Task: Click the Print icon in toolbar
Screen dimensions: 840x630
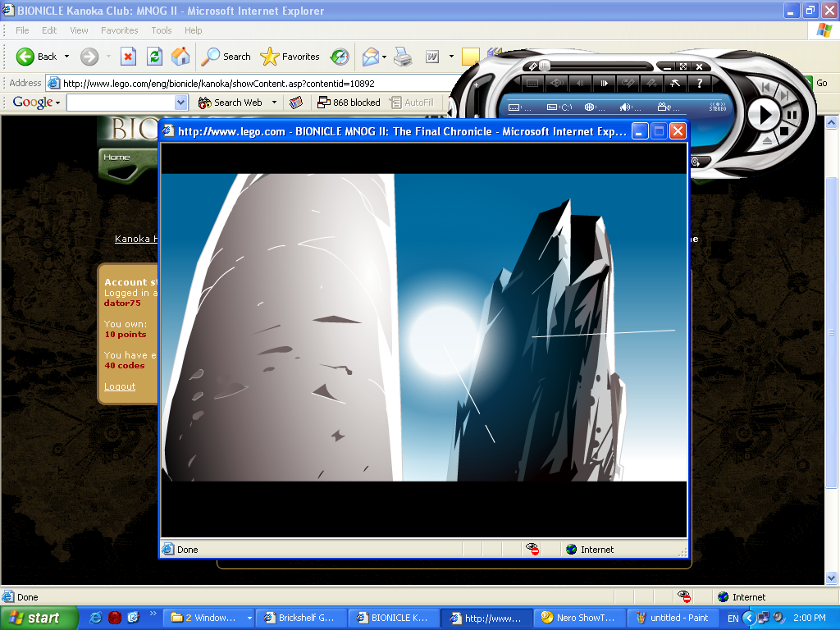Action: pyautogui.click(x=403, y=57)
